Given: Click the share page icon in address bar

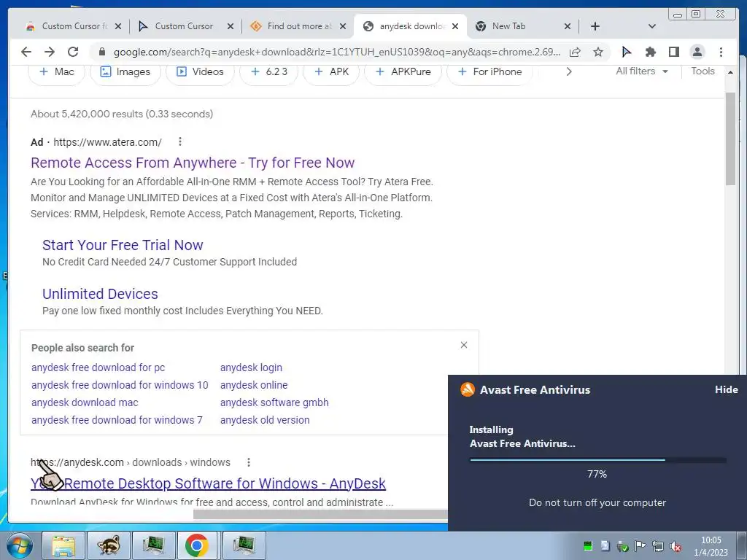Looking at the screenshot, I should (x=575, y=52).
